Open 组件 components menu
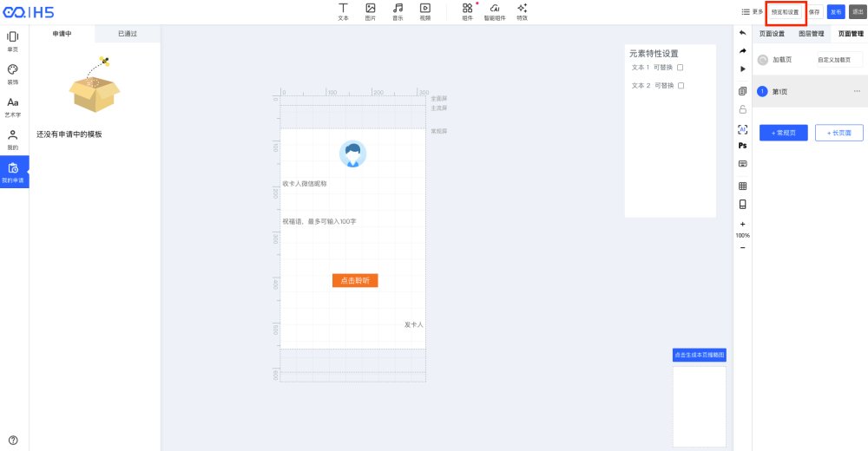This screenshot has height=451, width=868. pyautogui.click(x=467, y=11)
